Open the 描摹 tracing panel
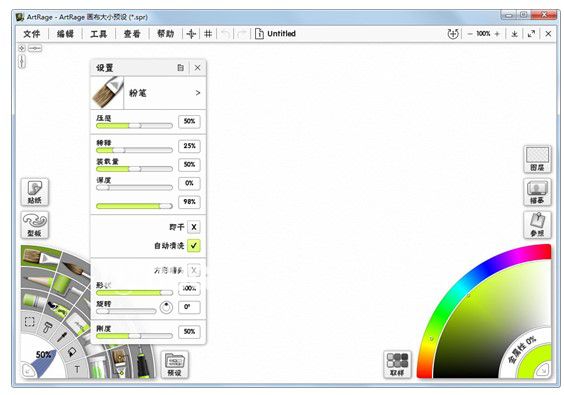 point(537,192)
